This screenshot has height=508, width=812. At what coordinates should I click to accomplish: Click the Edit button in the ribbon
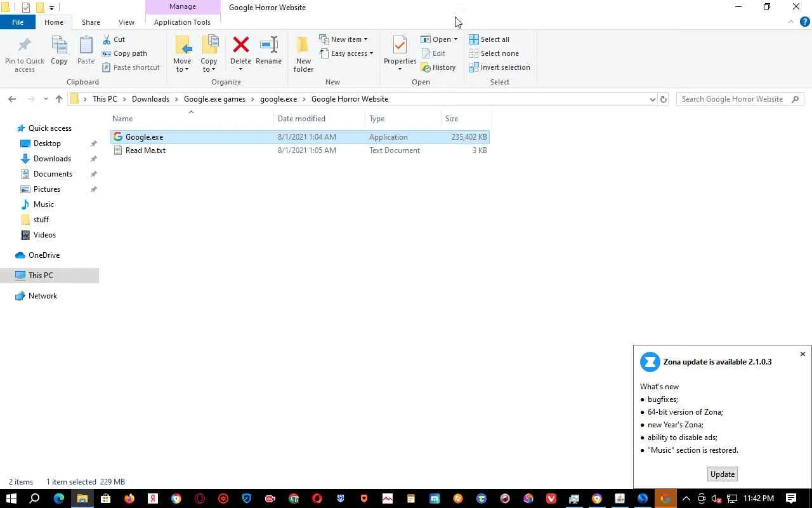[433, 53]
